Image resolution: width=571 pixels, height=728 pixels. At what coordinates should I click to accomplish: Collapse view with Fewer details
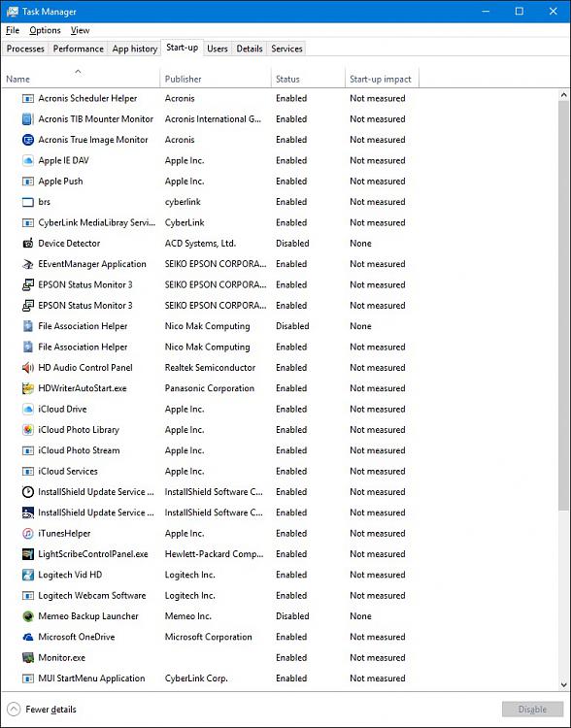coord(42,710)
